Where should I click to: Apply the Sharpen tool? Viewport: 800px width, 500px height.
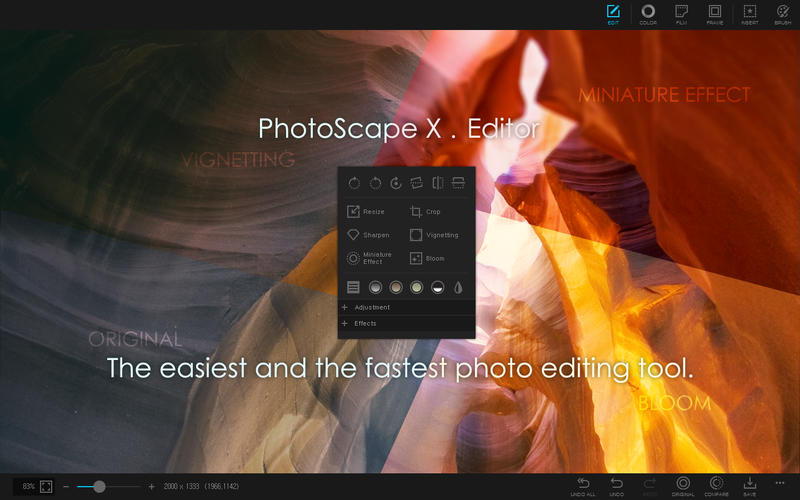pos(368,235)
